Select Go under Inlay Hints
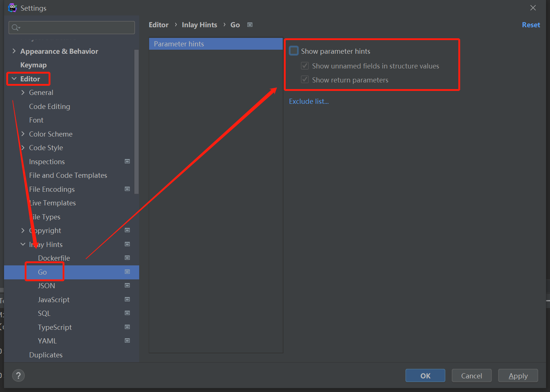The width and height of the screenshot is (550, 392). [42, 272]
